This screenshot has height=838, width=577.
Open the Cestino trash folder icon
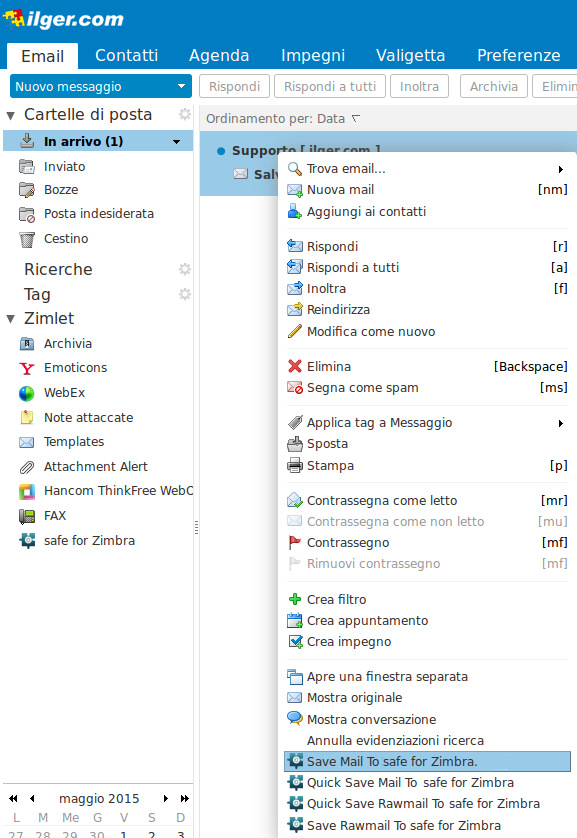tap(27, 239)
